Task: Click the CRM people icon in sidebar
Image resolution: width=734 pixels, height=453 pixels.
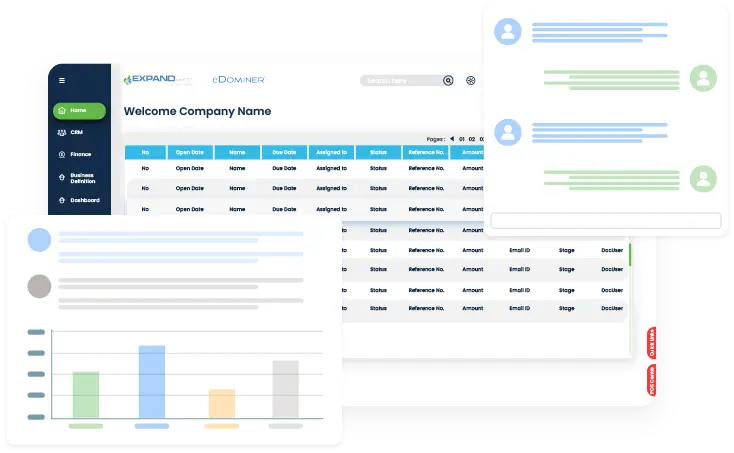Action: pos(62,132)
